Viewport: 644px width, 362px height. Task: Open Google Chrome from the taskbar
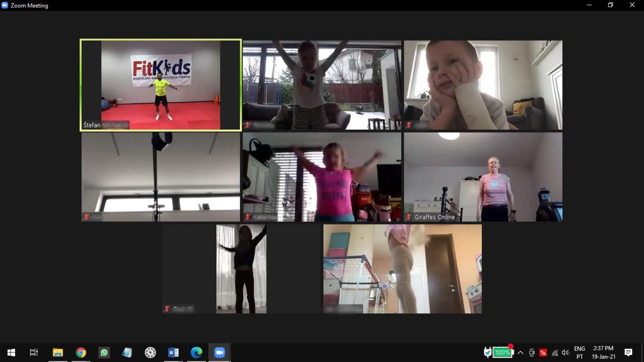[81, 353]
